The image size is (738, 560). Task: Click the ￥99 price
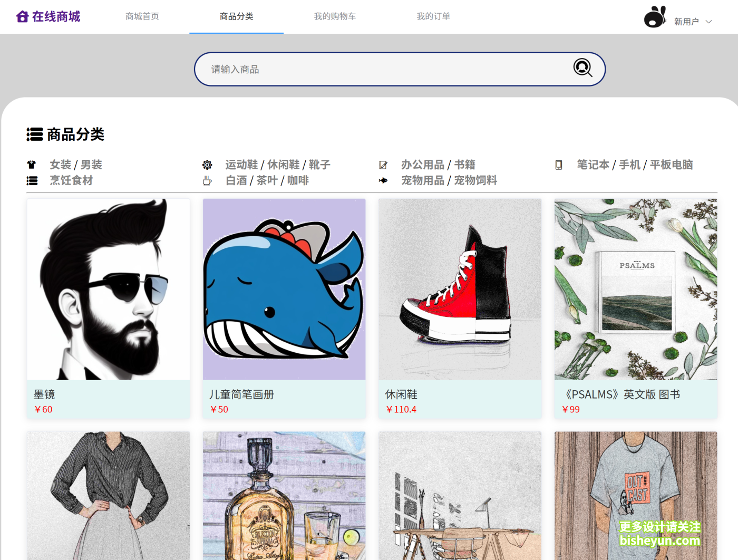point(570,410)
